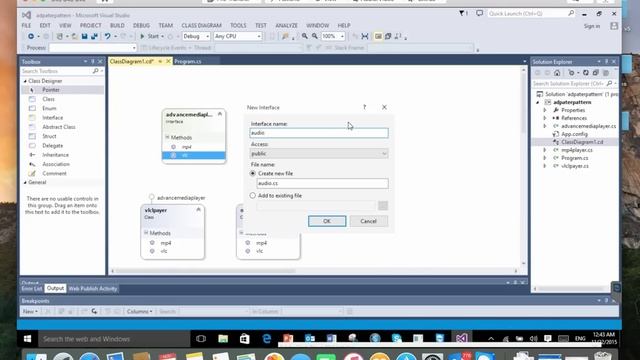Open File Explorer from the taskbar
Viewport: 640px width, 360px height.
223,338
